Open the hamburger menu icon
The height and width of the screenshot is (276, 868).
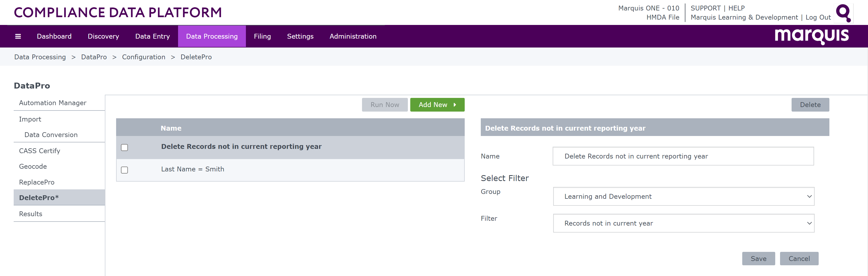[18, 36]
